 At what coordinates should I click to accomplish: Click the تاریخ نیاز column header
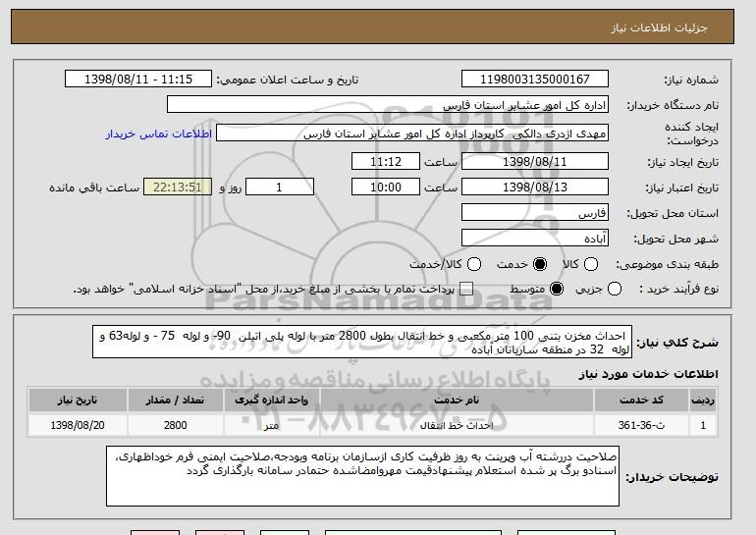78,401
